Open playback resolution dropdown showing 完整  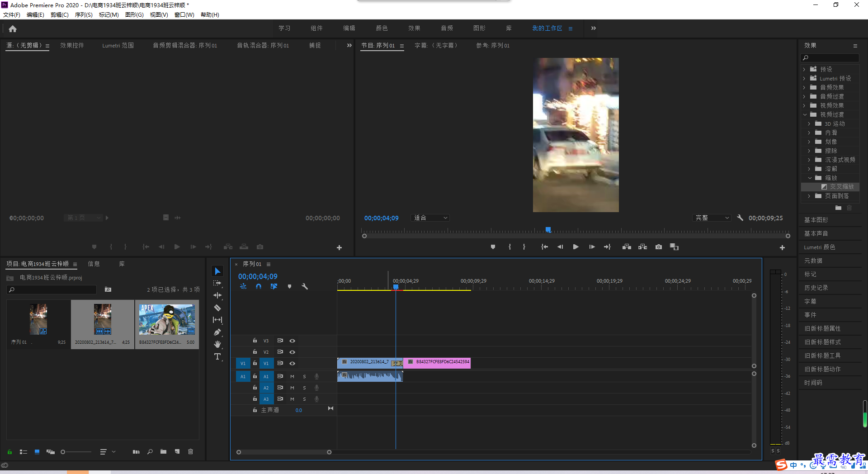(x=712, y=218)
